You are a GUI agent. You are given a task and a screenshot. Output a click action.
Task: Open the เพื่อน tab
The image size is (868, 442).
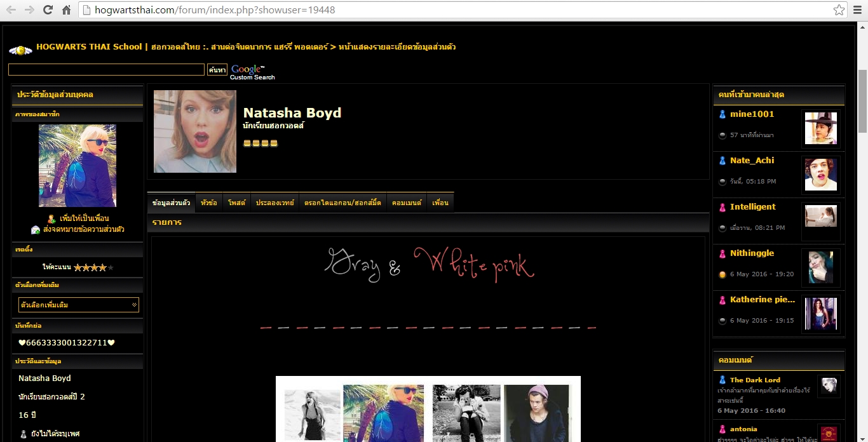(x=440, y=203)
